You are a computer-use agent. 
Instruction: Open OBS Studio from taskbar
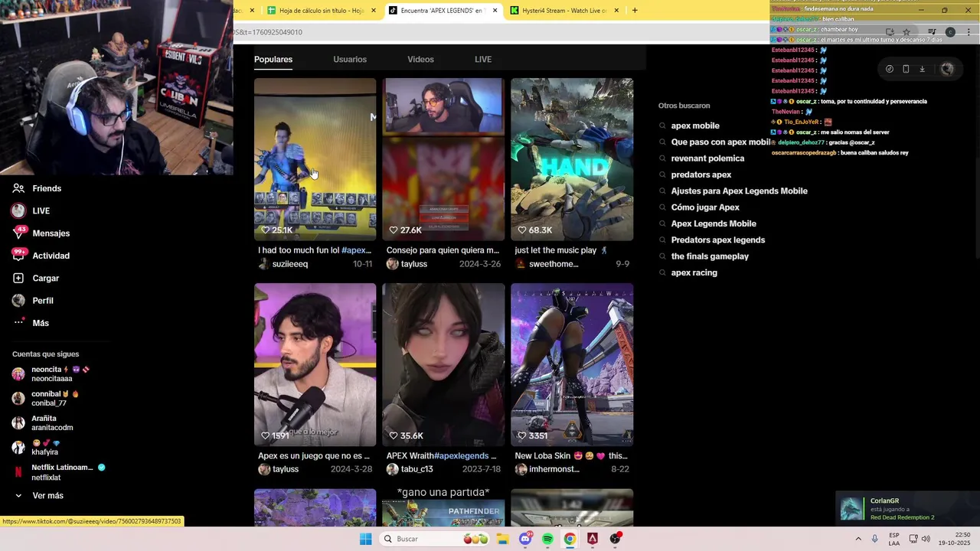(616, 539)
